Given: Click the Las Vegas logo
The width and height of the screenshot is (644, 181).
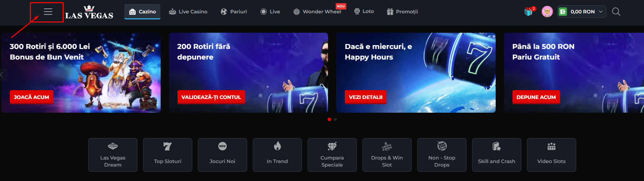Looking at the screenshot, I should 89,12.
